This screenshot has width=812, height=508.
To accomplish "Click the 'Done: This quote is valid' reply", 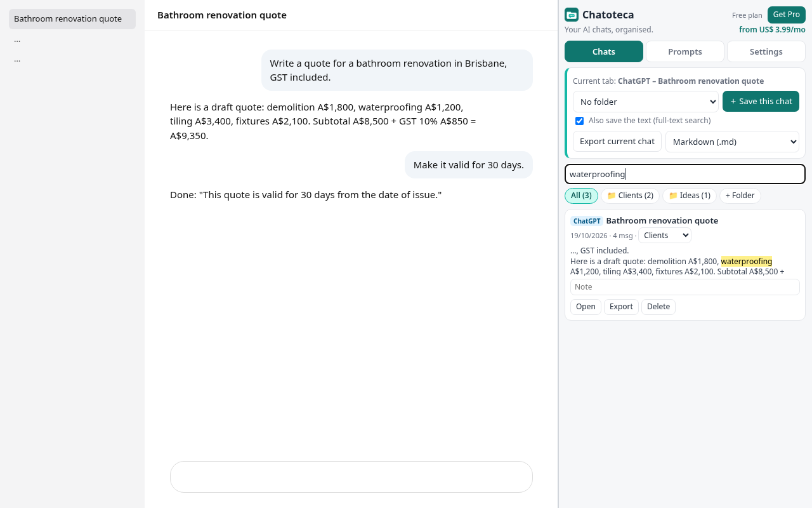I will [x=306, y=195].
